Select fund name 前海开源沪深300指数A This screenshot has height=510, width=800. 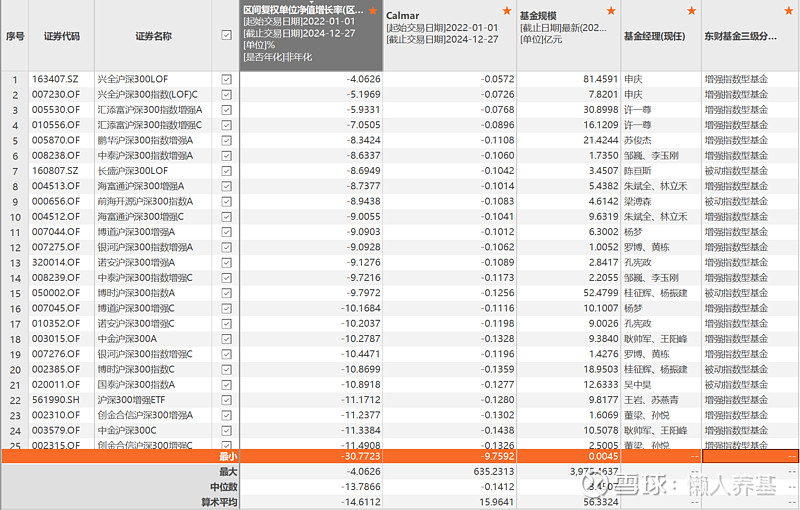point(145,201)
